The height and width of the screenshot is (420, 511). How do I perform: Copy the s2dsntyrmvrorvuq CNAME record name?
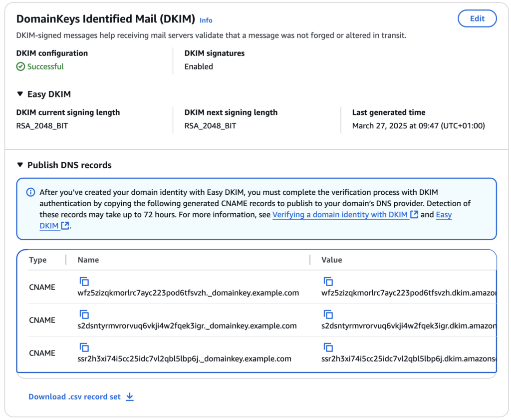point(84,315)
